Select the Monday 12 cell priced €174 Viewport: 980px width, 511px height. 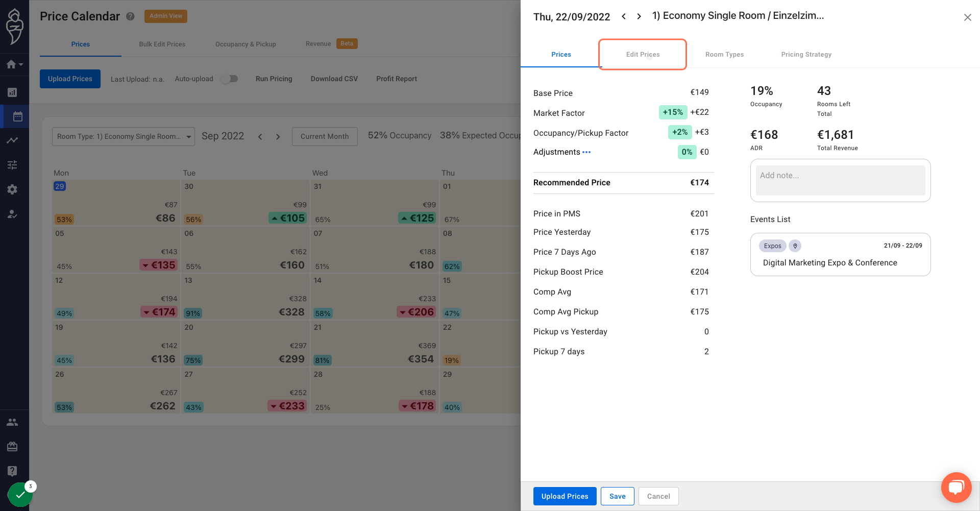(116, 297)
